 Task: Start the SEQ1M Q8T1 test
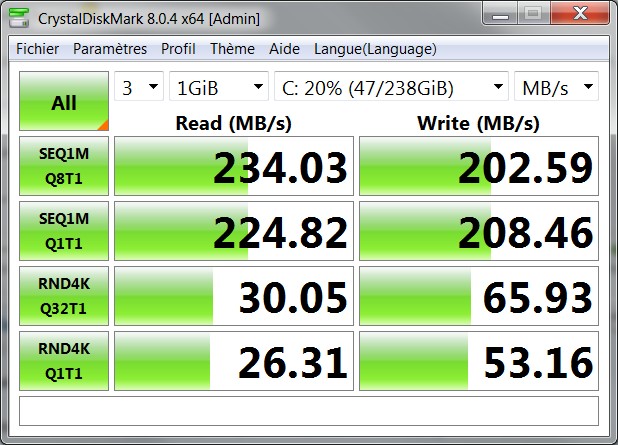pos(64,166)
